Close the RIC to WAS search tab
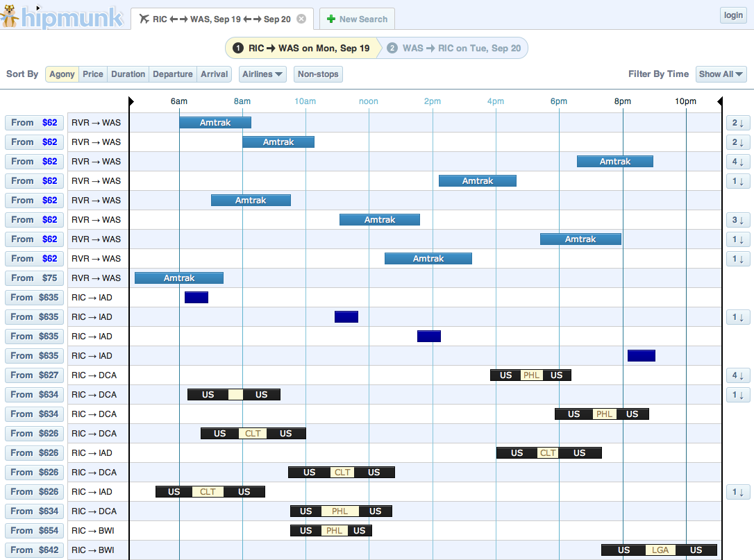 (301, 19)
